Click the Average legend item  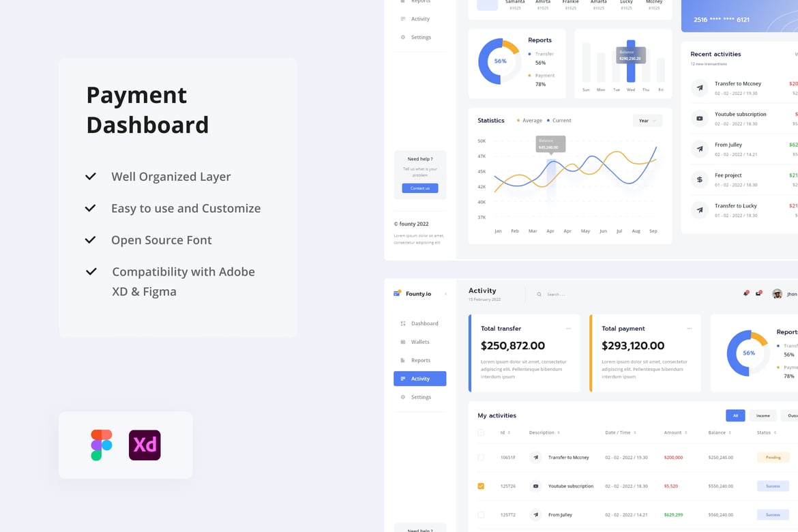(529, 121)
